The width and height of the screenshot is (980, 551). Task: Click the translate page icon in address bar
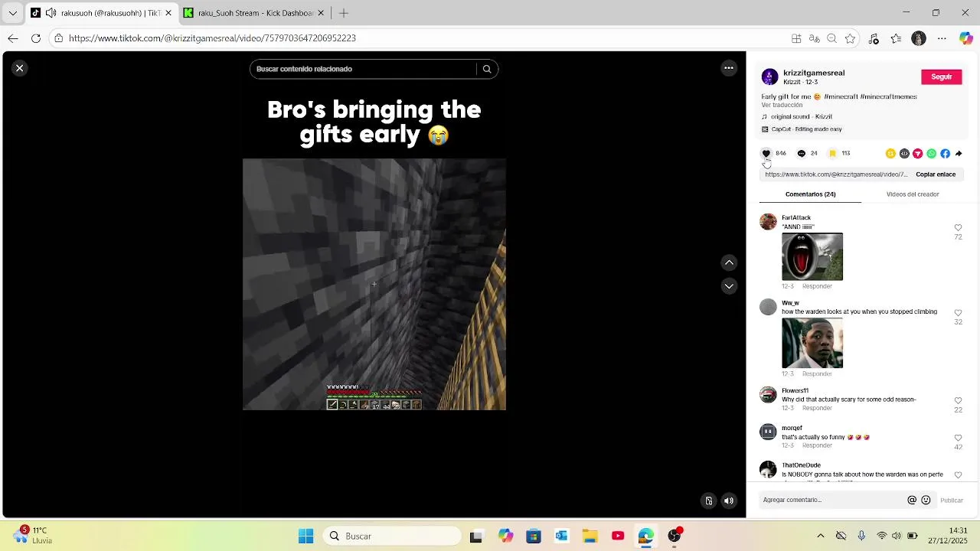click(815, 38)
